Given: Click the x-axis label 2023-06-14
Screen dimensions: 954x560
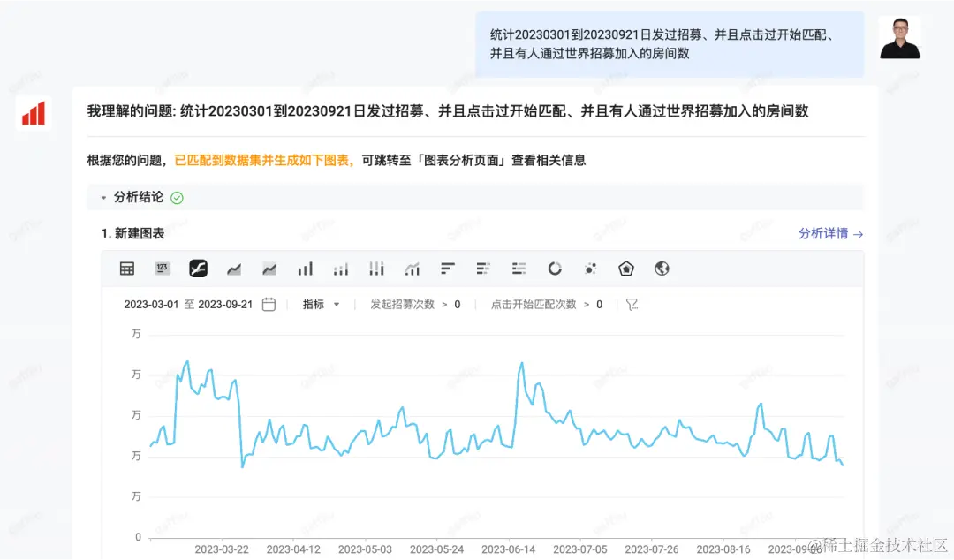Looking at the screenshot, I should (x=509, y=549).
